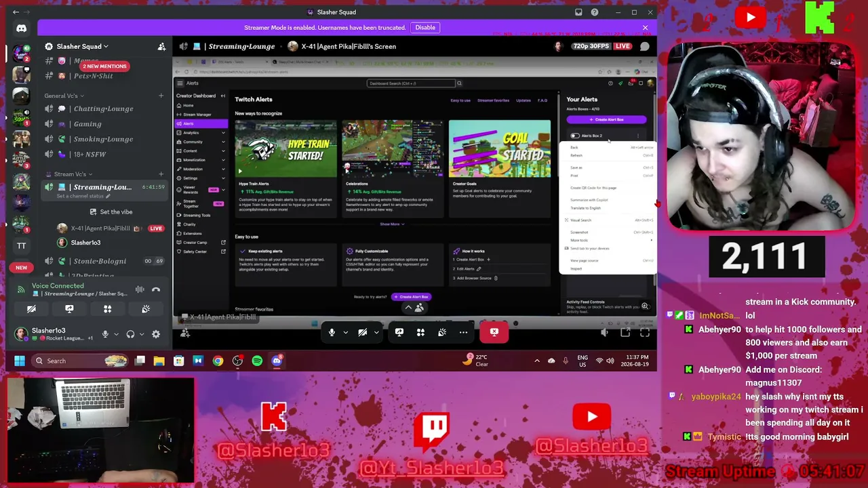Screen dimensions: 868x488
Task: Start an activity from voice panel
Action: point(107,309)
